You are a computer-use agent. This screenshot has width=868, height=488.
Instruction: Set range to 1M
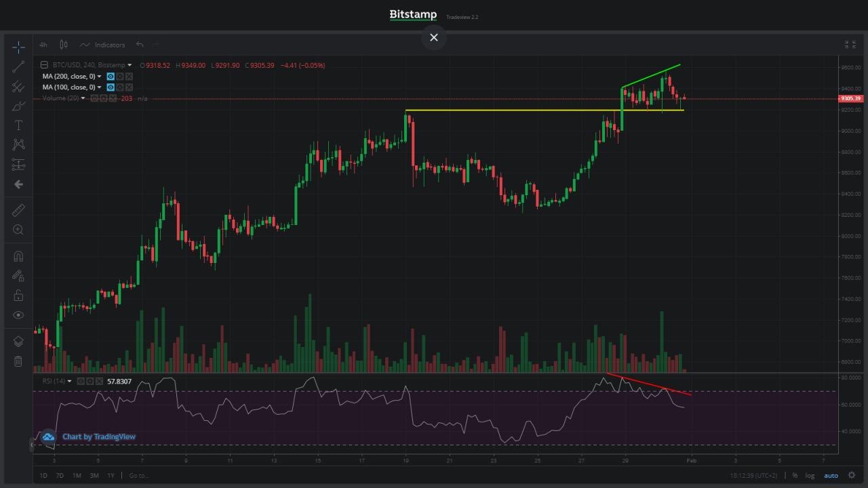coord(77,476)
